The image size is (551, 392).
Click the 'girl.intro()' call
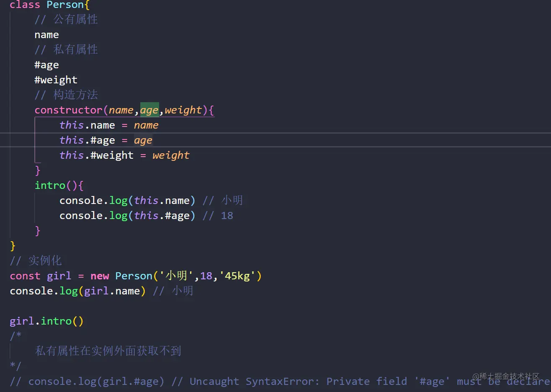click(46, 321)
